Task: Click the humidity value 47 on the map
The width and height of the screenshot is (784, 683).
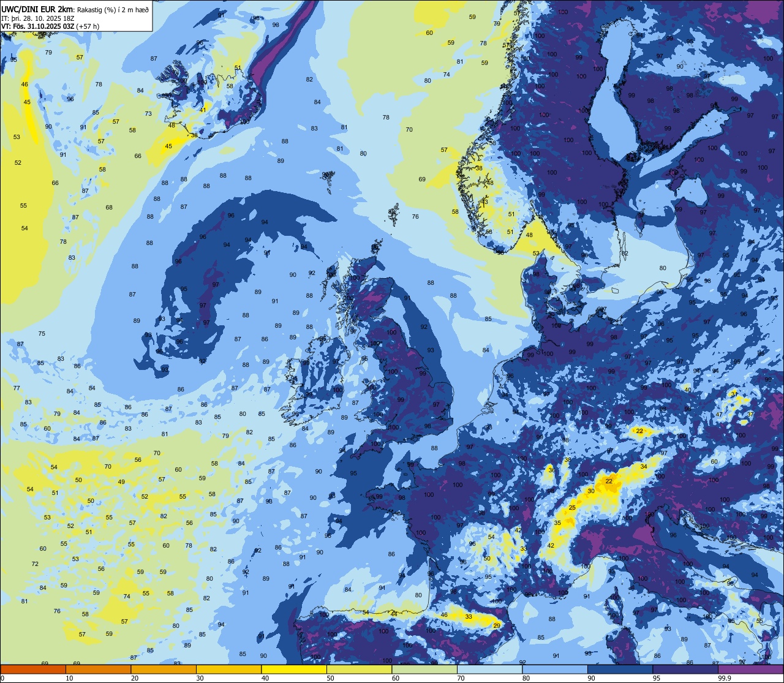Action: tap(720, 415)
